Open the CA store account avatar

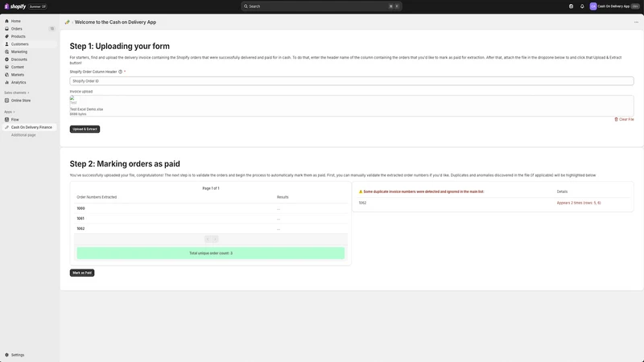[593, 6]
